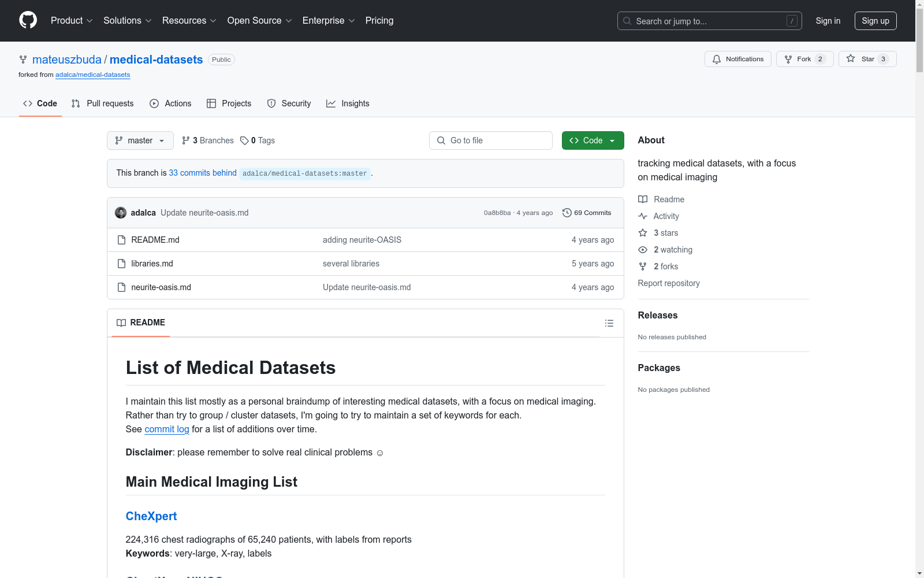Open mateuszbuda user profile link

[67, 60]
